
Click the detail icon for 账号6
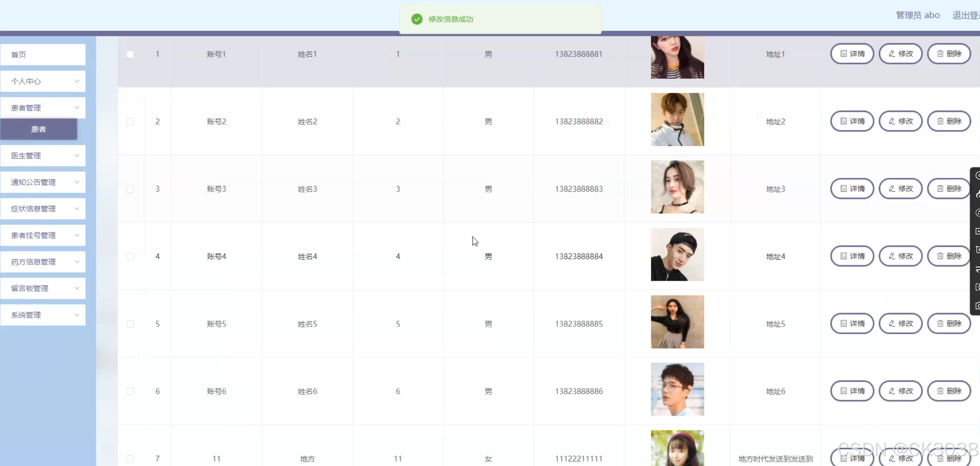tap(843, 391)
